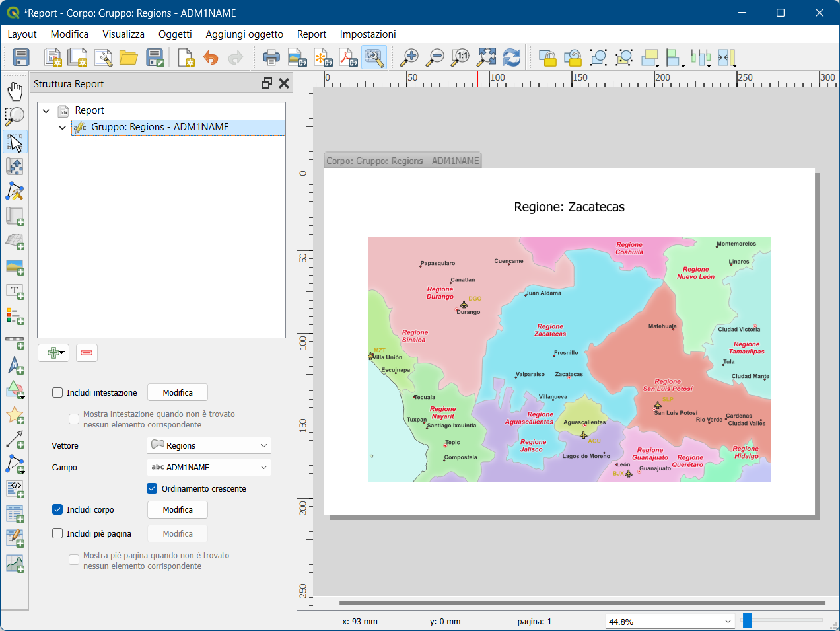This screenshot has width=840, height=631.
Task: Collapse the Gruppo: Regions tree node
Action: click(63, 128)
